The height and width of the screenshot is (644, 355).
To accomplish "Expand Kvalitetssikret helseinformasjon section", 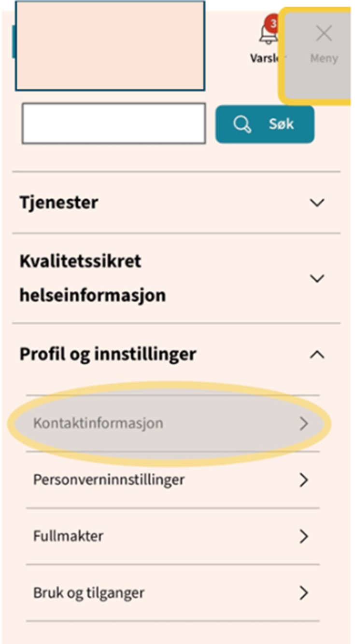I will tap(92, 278).
